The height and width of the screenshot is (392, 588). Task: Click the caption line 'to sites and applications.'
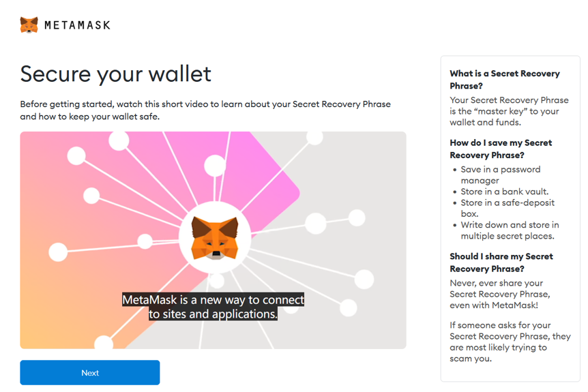click(213, 314)
